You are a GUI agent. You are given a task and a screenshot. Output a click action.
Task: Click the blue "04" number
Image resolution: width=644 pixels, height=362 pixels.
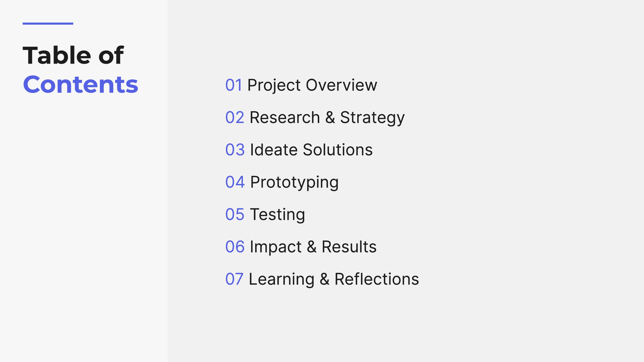(235, 182)
